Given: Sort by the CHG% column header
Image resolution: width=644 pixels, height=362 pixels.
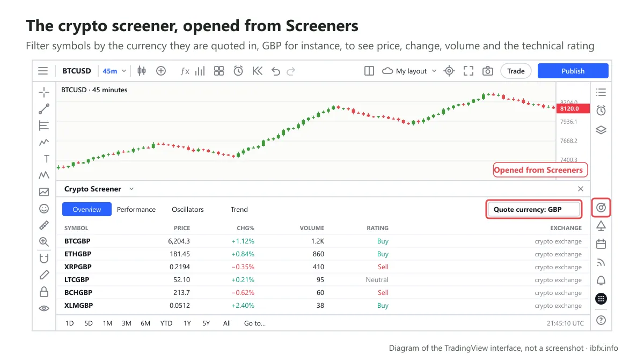Looking at the screenshot, I should click(245, 228).
